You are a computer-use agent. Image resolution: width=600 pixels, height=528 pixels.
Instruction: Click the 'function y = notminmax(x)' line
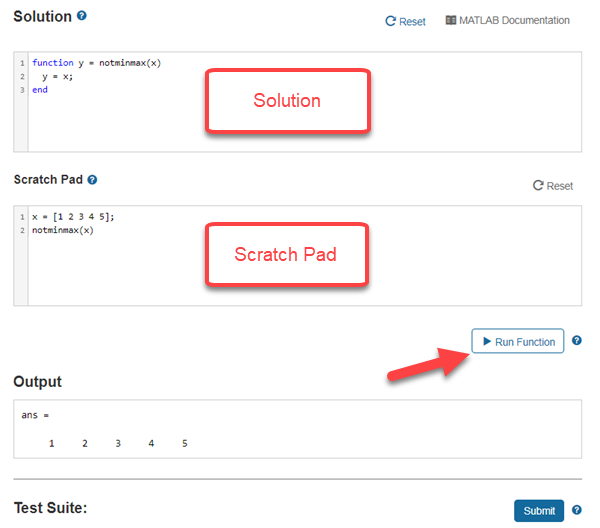tap(96, 63)
